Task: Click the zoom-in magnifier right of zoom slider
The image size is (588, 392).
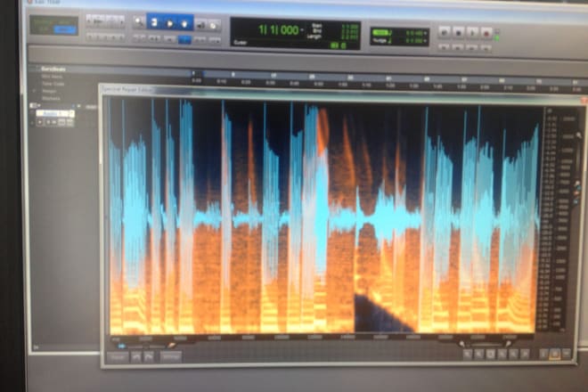Action: (x=508, y=344)
